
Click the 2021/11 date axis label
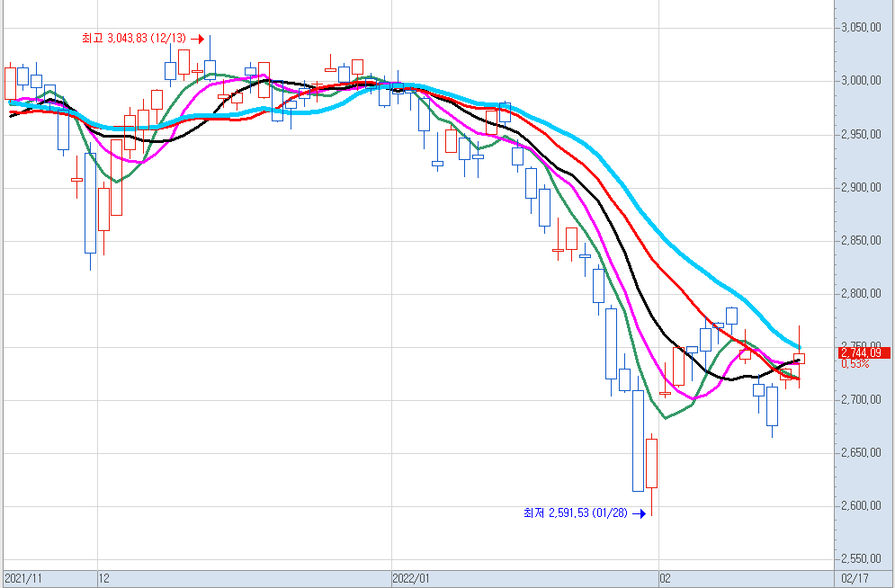[x=23, y=579]
